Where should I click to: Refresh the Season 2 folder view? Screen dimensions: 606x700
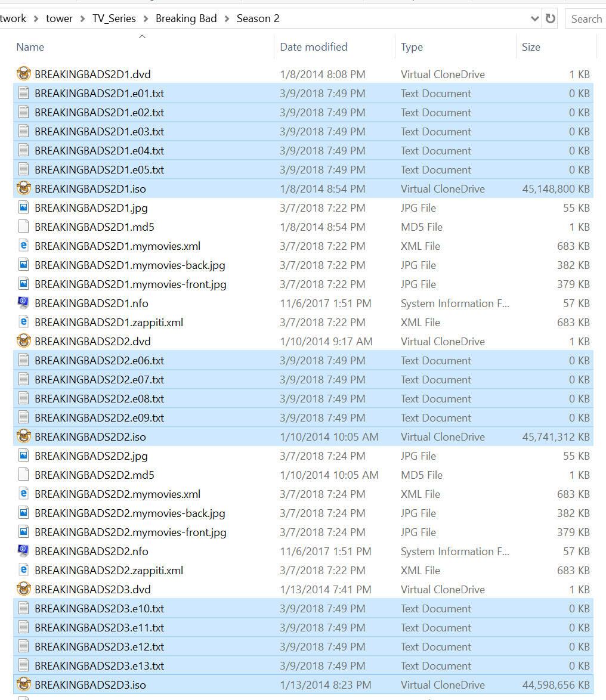coord(550,18)
